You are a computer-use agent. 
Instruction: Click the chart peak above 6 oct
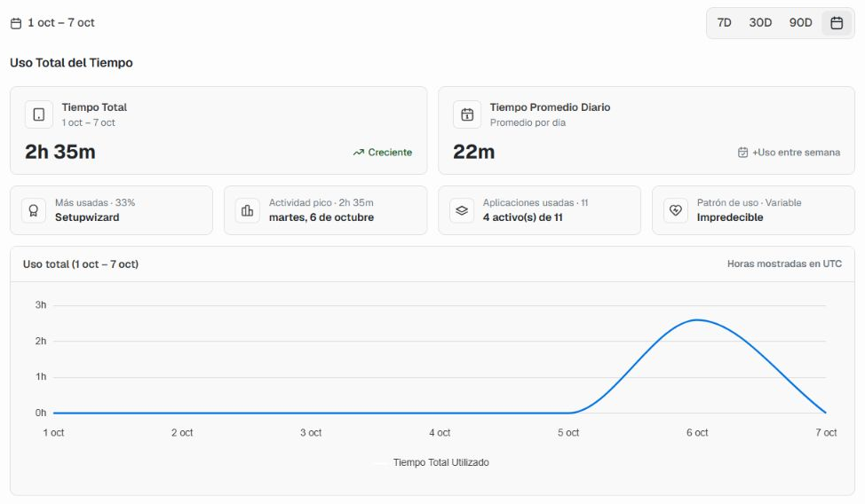(x=697, y=319)
